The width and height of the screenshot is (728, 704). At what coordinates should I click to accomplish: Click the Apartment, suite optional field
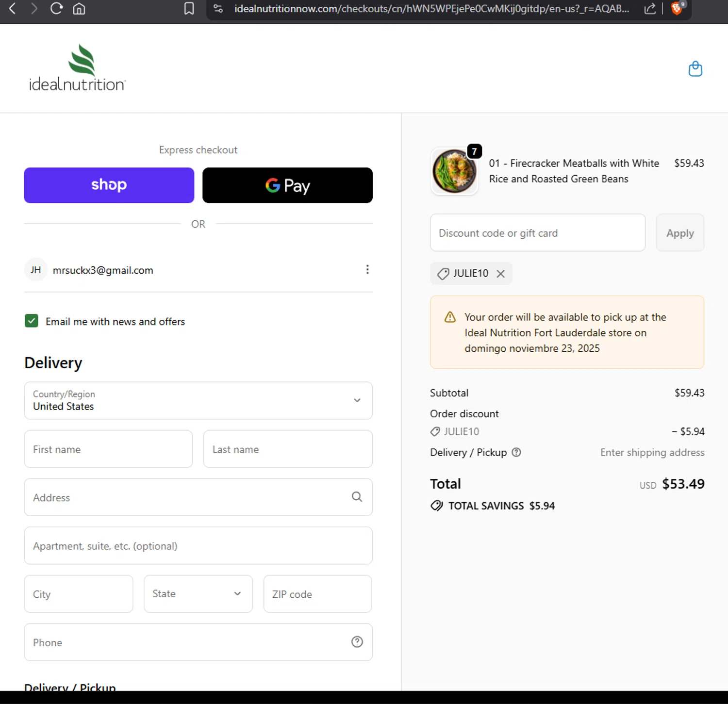[198, 545]
